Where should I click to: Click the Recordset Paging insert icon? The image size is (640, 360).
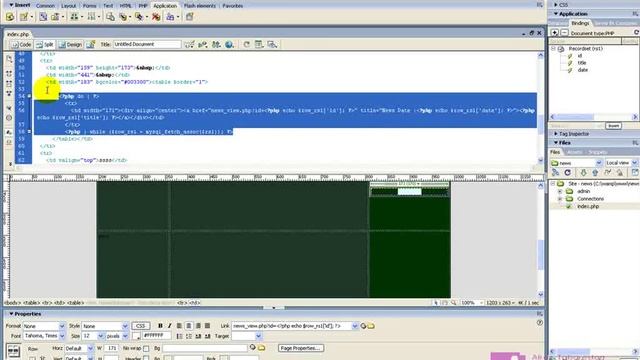coord(74,17)
